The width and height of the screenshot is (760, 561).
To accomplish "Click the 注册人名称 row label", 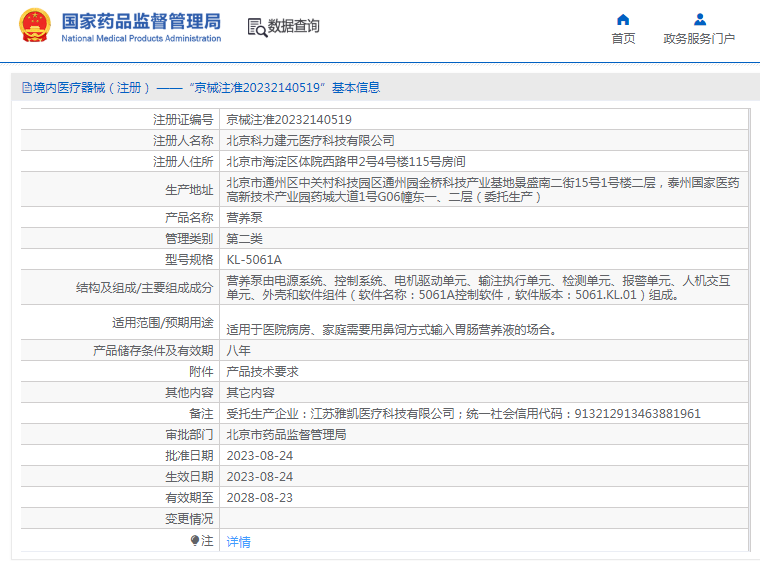I will pyautogui.click(x=183, y=141).
